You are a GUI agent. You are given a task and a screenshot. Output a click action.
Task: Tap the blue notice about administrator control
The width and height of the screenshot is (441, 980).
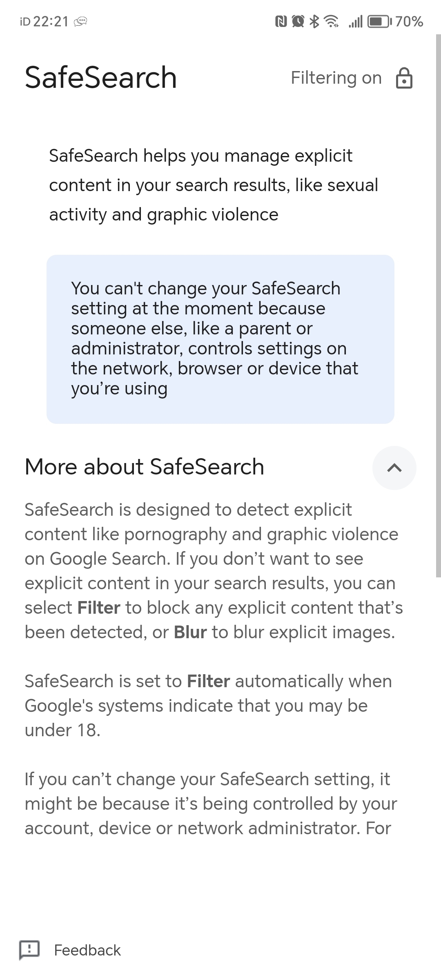[220, 339]
